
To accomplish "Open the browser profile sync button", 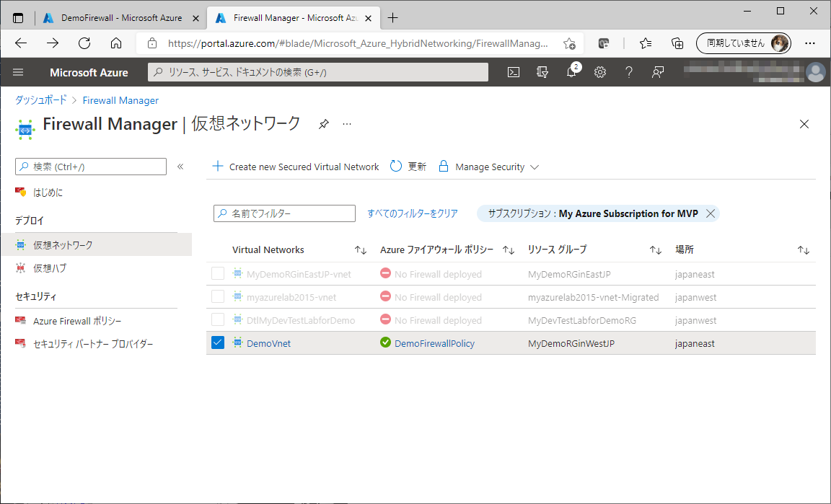I will click(x=743, y=43).
